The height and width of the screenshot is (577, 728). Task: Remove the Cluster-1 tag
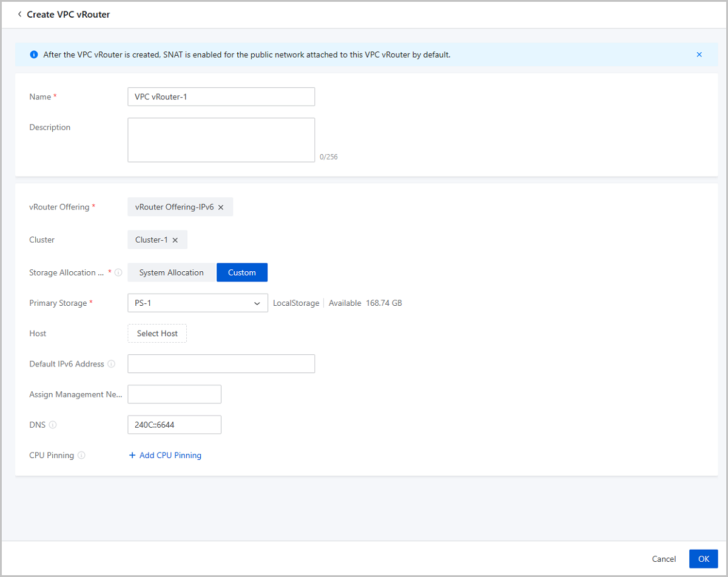tap(175, 240)
